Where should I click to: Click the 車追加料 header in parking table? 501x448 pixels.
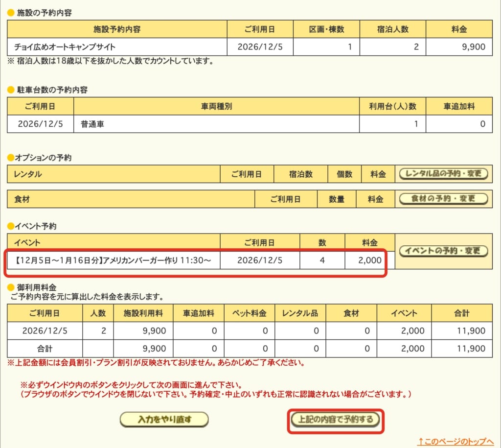[459, 106]
